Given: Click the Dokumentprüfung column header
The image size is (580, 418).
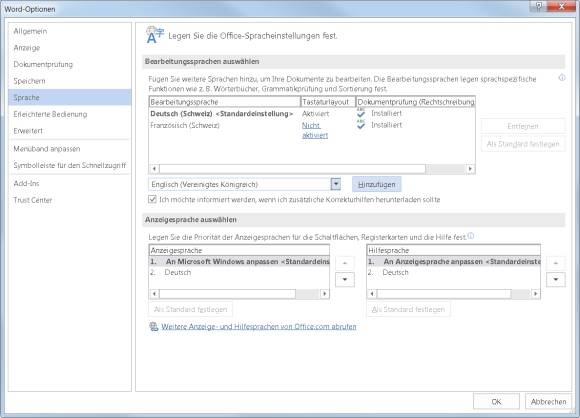Looking at the screenshot, I should (415, 102).
